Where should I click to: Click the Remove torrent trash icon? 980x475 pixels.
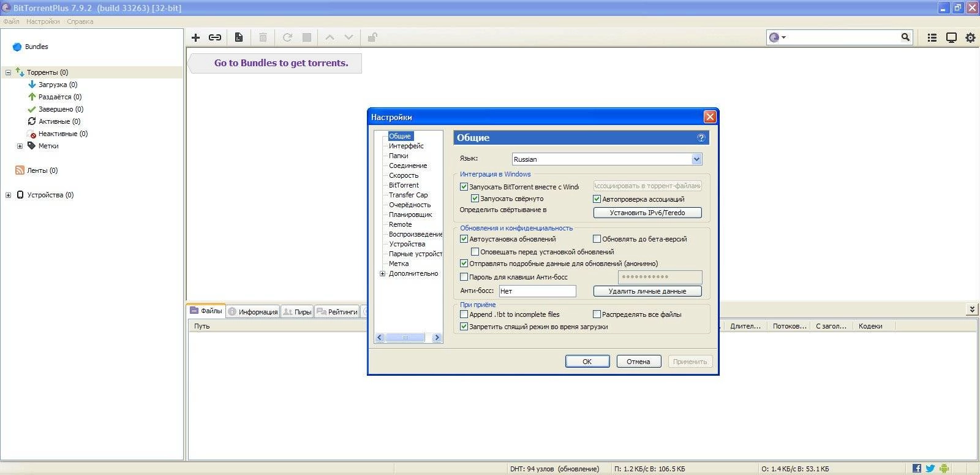[263, 37]
